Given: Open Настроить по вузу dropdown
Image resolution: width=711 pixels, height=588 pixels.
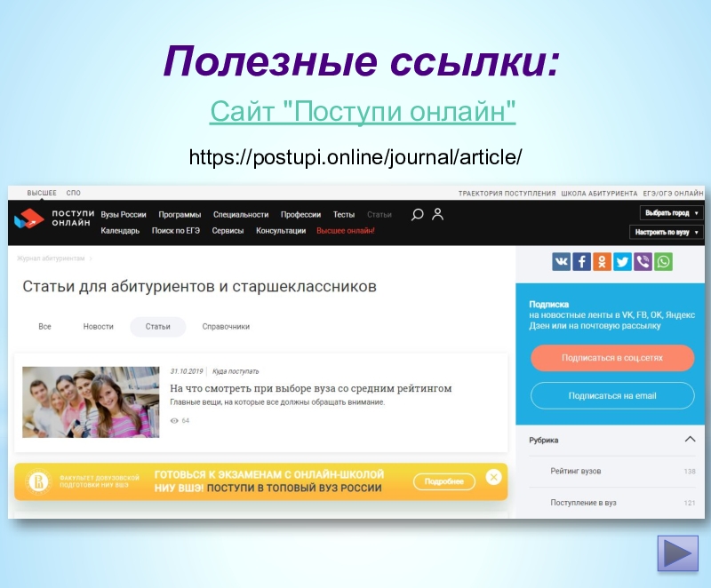Looking at the screenshot, I should [666, 232].
